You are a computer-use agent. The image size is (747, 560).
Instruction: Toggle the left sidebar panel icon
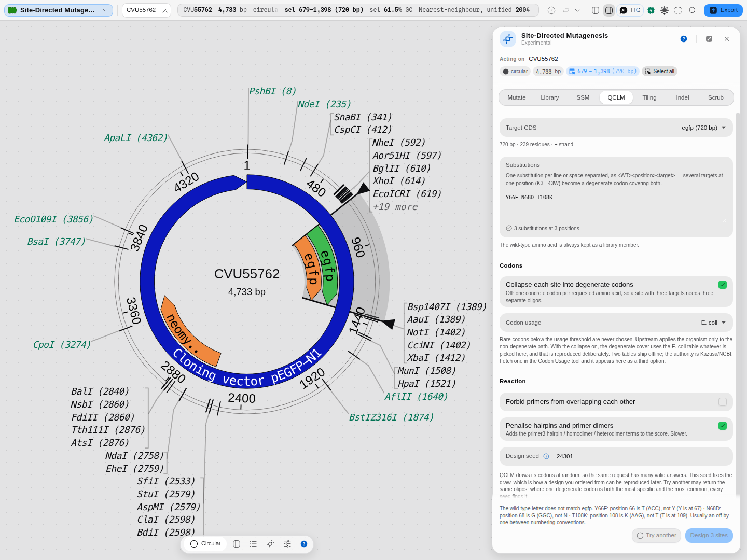coord(596,10)
